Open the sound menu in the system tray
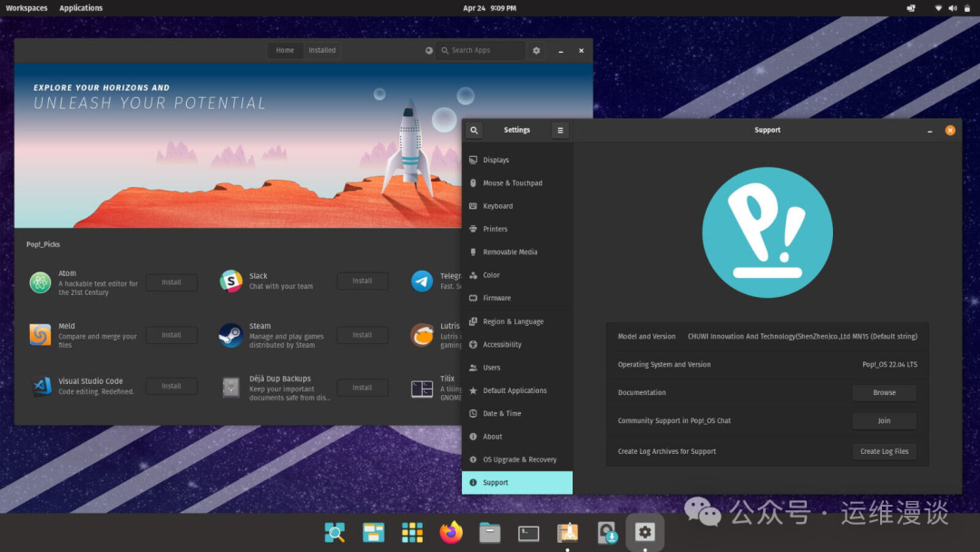This screenshot has height=552, width=980. [x=952, y=7]
